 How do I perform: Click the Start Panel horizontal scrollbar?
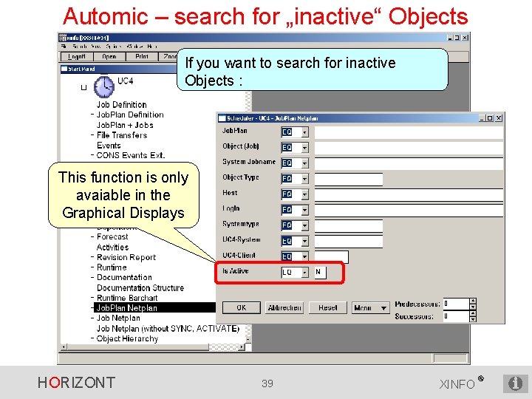[x=153, y=347]
